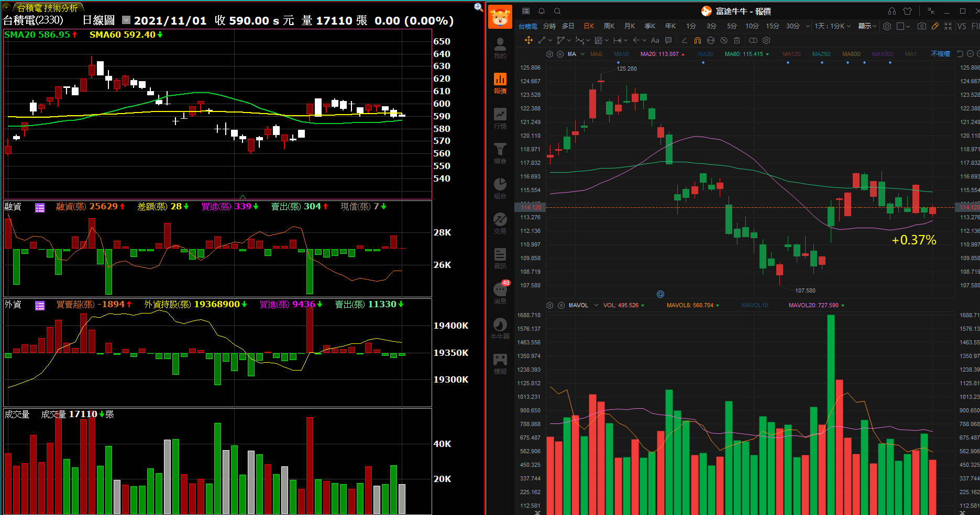Open the 模擬 (Simulation) sidebar icon
980x515 pixels.
tap(500, 363)
